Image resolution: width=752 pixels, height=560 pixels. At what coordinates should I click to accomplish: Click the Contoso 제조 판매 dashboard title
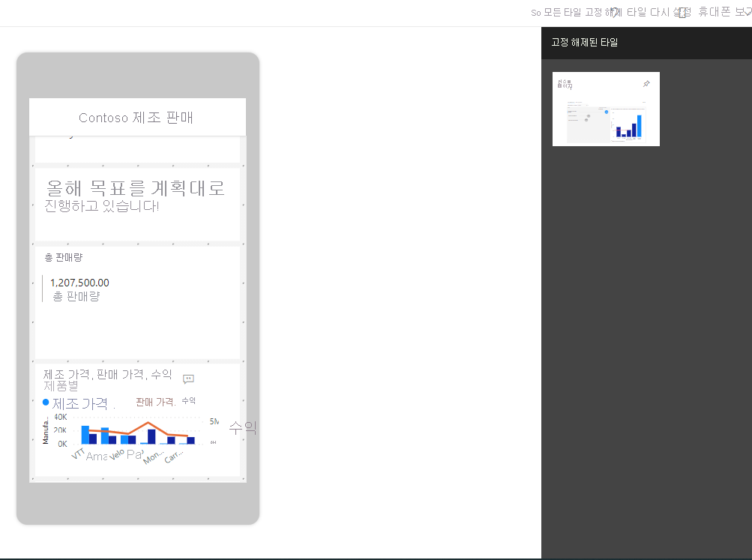click(136, 118)
